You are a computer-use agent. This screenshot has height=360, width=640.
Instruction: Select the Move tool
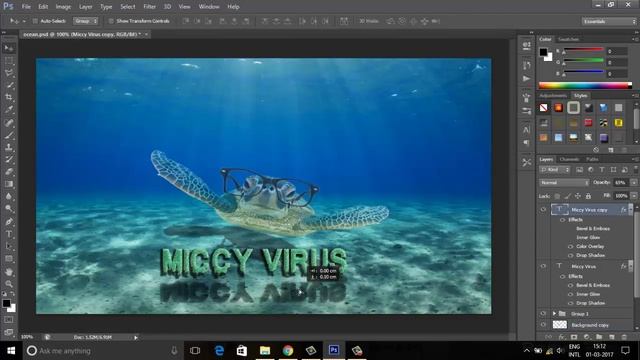(9, 48)
